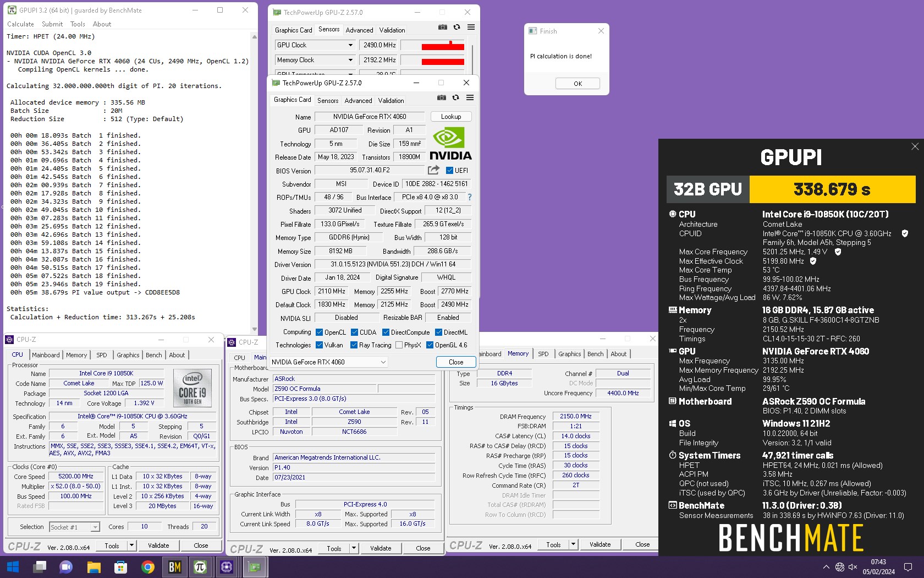Expand Memory Clock sensor dropdown
Image resolution: width=924 pixels, height=578 pixels.
coord(350,60)
